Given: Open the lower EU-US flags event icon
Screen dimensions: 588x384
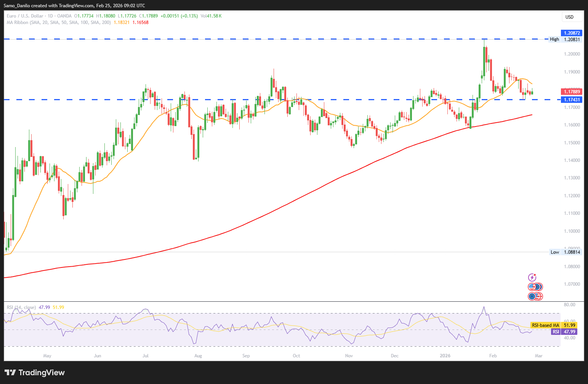Looking at the screenshot, I should [535, 296].
